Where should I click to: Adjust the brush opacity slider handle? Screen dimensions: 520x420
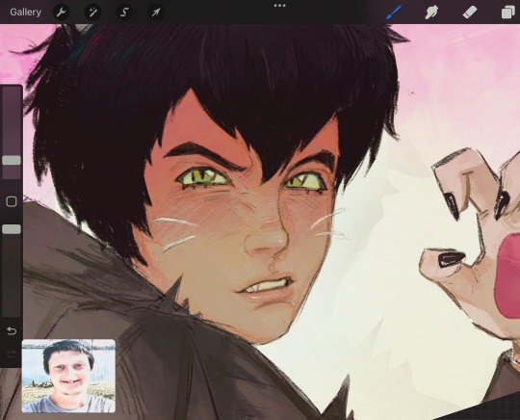pos(12,229)
